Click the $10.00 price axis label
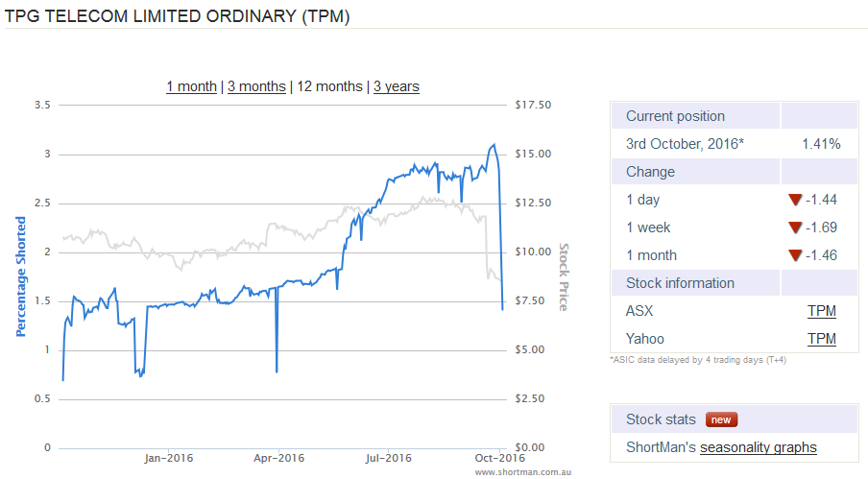 pyautogui.click(x=533, y=251)
